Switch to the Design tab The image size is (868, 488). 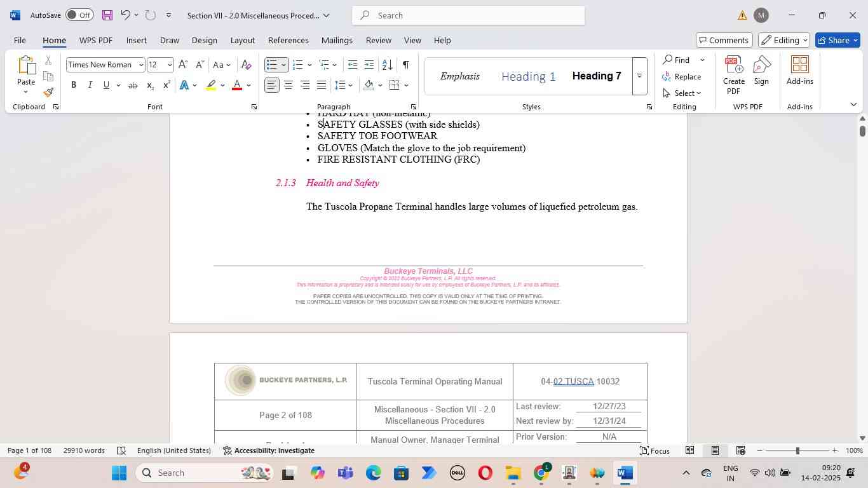[205, 40]
